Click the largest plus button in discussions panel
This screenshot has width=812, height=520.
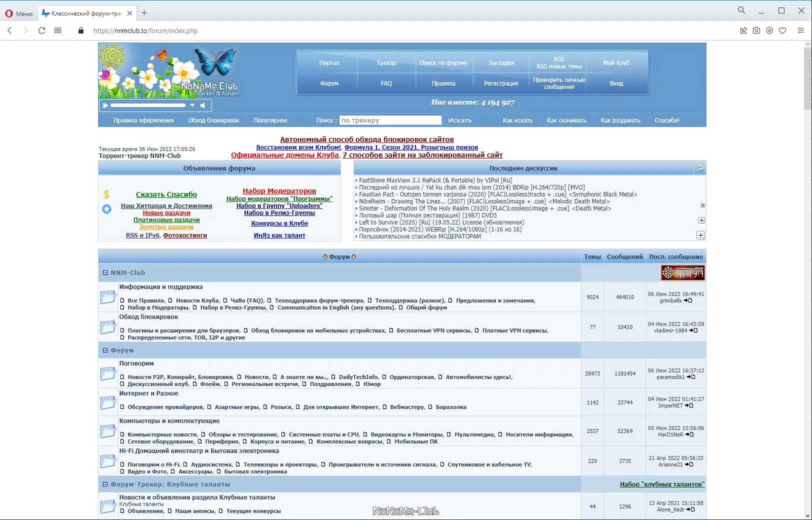point(700,235)
